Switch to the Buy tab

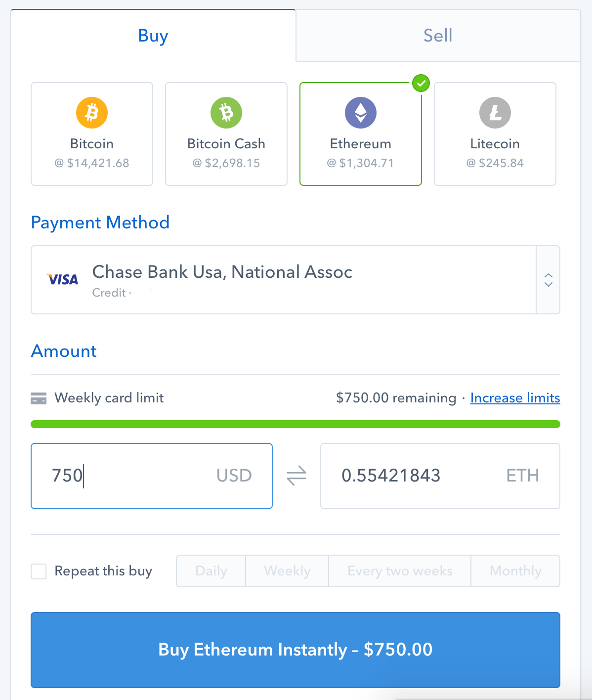click(153, 36)
